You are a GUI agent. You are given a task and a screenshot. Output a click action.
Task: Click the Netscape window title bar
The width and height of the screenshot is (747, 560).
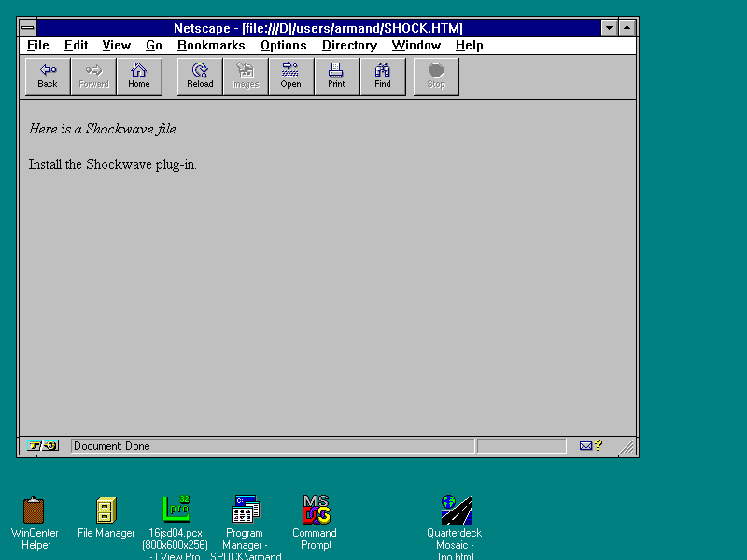pyautogui.click(x=317, y=28)
